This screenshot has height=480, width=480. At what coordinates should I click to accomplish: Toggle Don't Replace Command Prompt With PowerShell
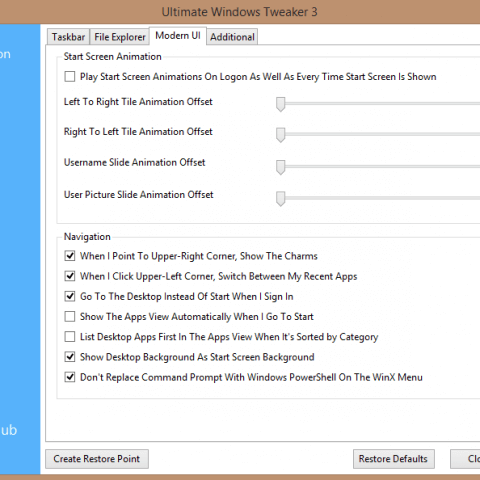[70, 377]
